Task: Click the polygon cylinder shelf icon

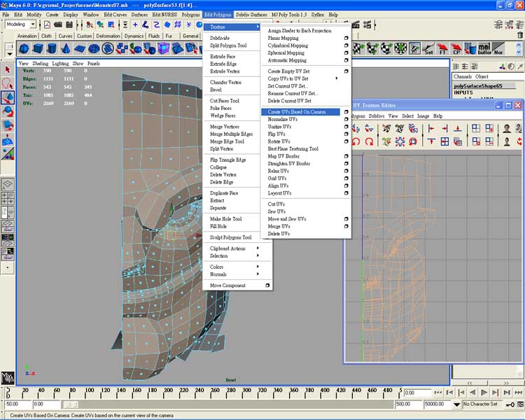Action: tap(52, 49)
